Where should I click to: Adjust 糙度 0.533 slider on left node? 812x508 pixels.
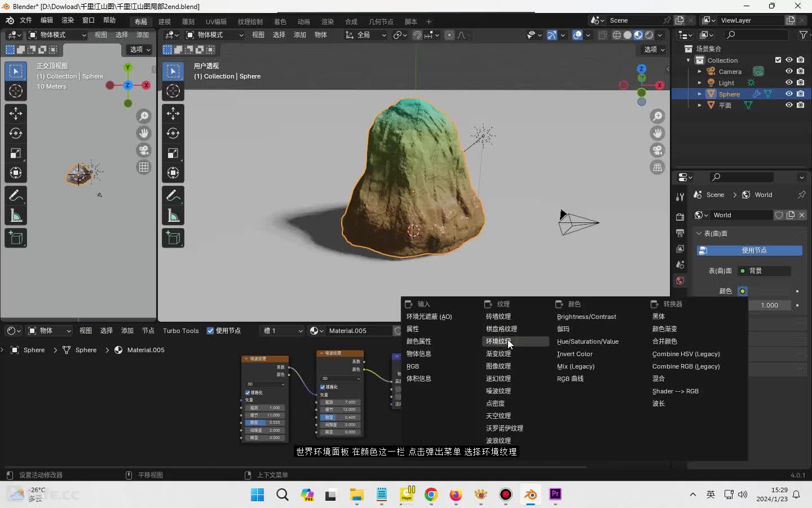(x=264, y=423)
